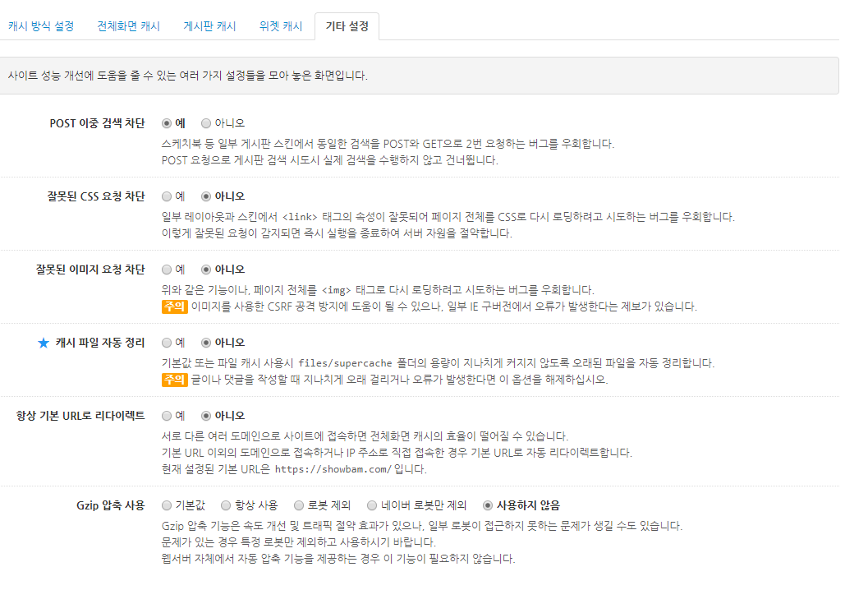Enable 캐시 파일 자동 정리 with 예
The height and width of the screenshot is (590, 868).
pyautogui.click(x=167, y=343)
